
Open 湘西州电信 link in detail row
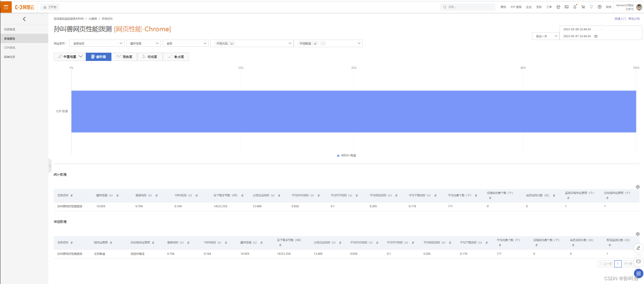138,254
